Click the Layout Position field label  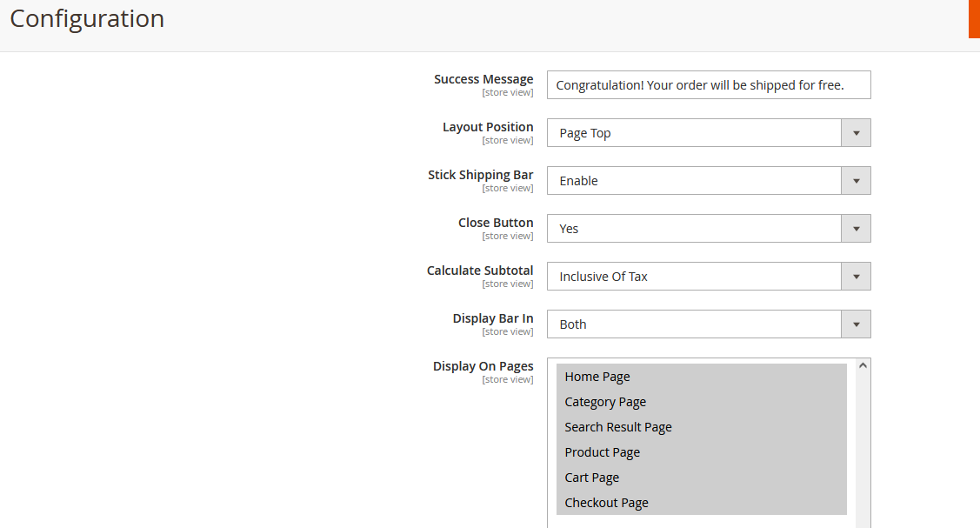488,127
